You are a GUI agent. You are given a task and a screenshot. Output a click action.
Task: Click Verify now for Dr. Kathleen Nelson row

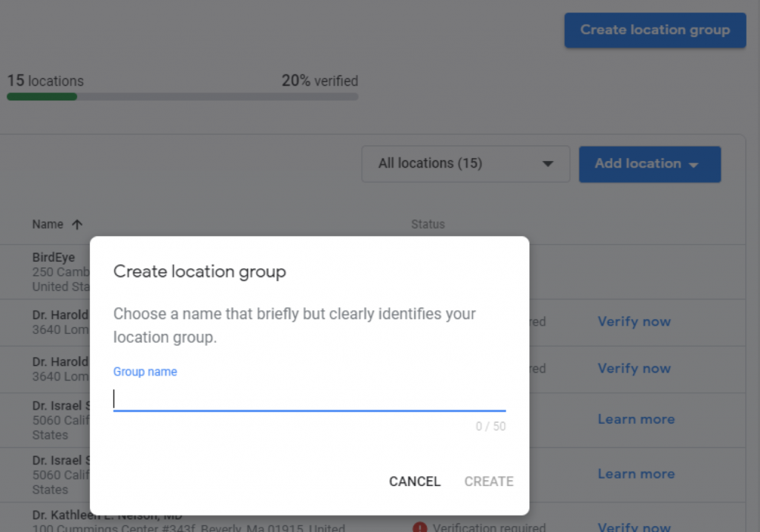634,527
